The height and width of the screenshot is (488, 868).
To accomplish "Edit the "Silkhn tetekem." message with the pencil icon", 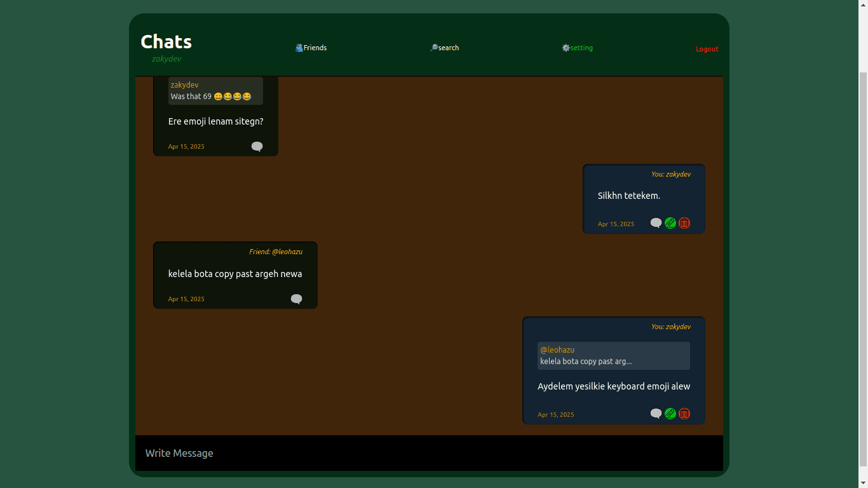I will coord(670,223).
